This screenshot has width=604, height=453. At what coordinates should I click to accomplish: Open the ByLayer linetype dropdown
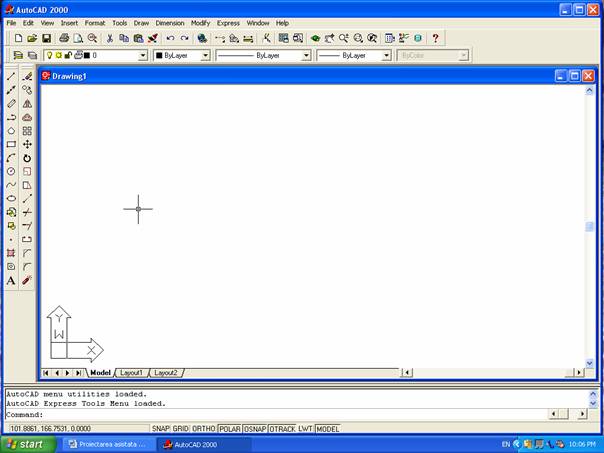pos(306,56)
